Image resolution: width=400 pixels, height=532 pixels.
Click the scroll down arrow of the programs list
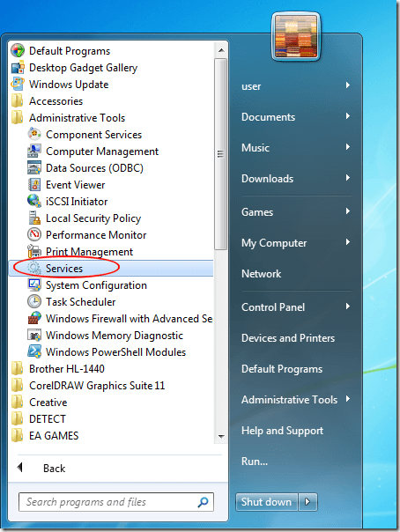(x=221, y=436)
